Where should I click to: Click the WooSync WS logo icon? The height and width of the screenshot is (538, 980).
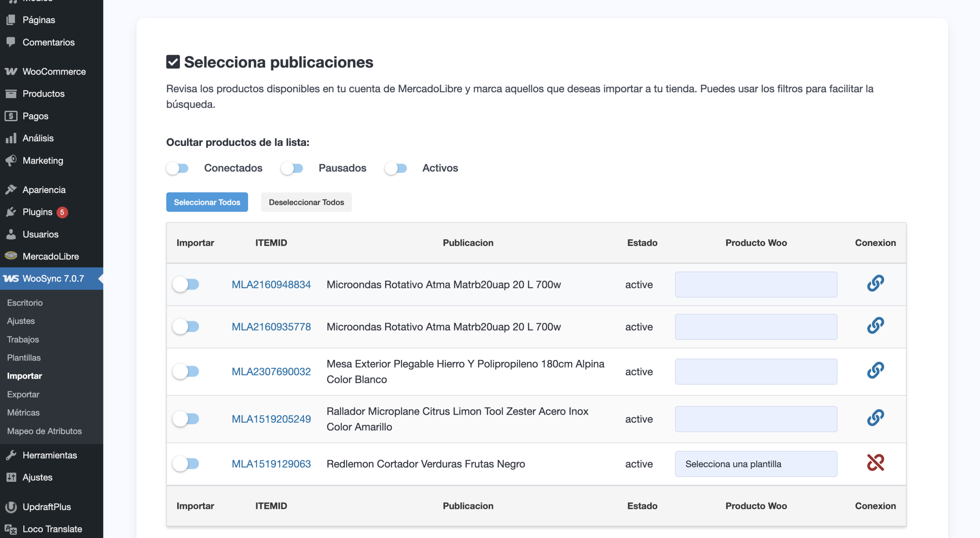[x=11, y=278]
